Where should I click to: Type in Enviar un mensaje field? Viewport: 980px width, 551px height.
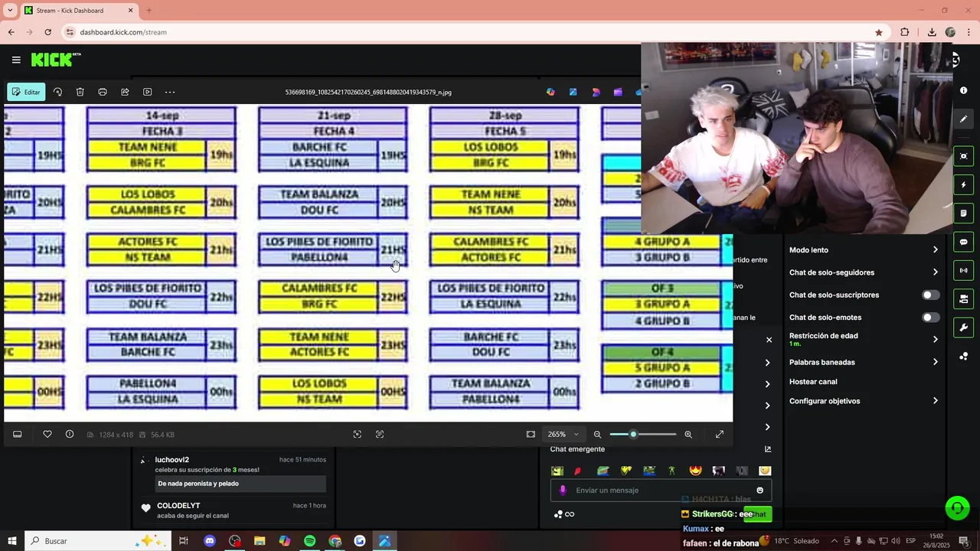661,491
